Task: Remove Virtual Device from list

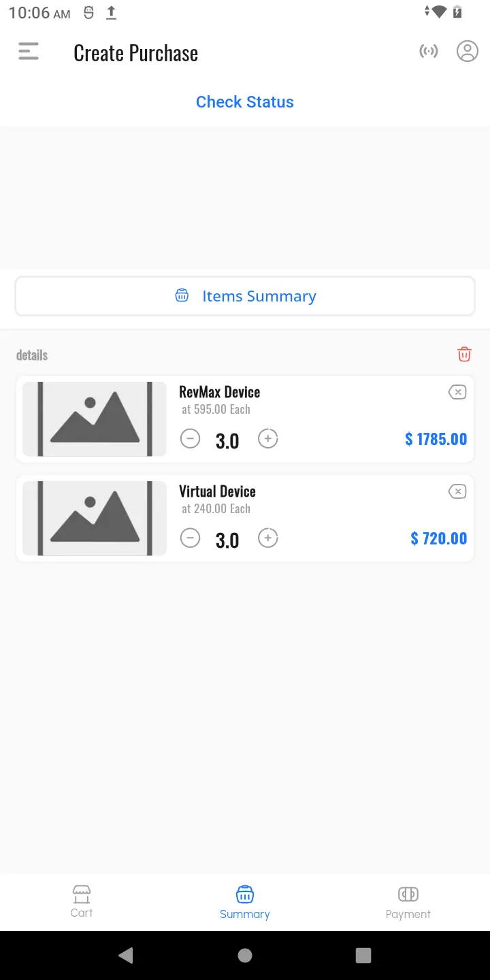Action: pyautogui.click(x=457, y=491)
